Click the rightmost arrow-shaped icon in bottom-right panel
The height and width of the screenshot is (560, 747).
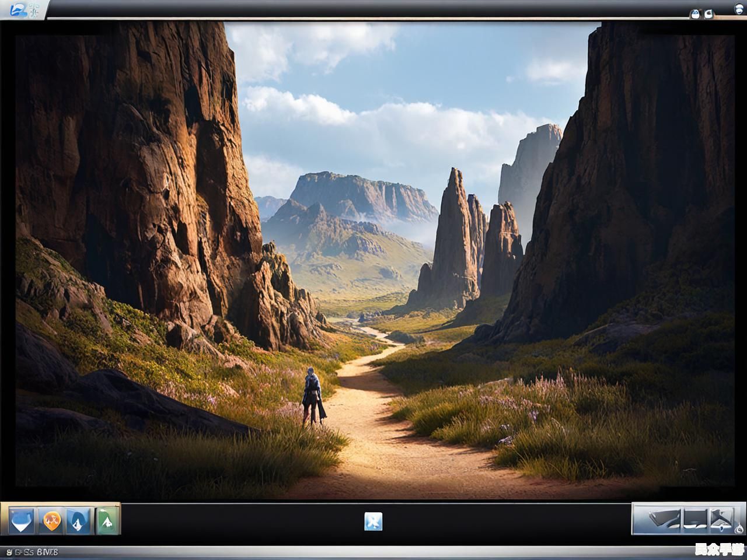click(721, 517)
